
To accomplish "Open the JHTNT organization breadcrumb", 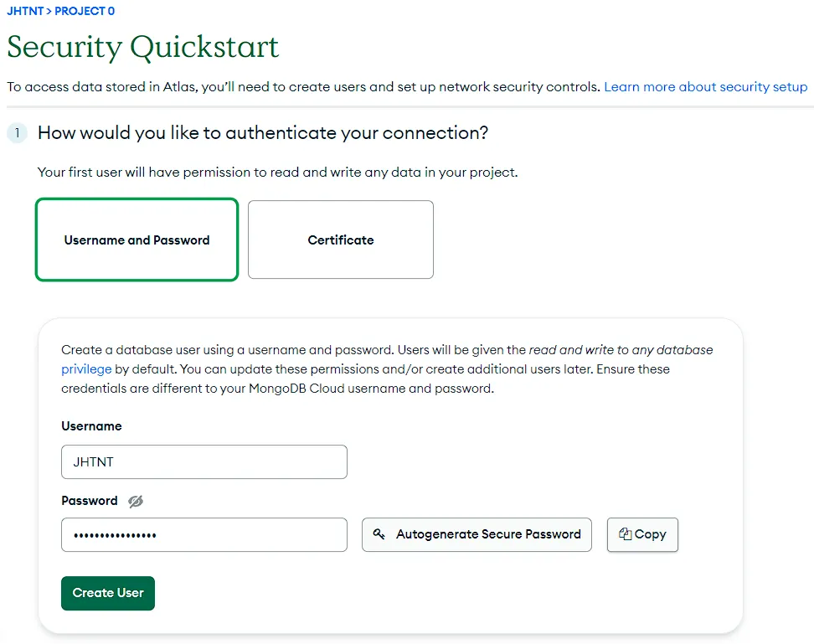I will [x=25, y=11].
